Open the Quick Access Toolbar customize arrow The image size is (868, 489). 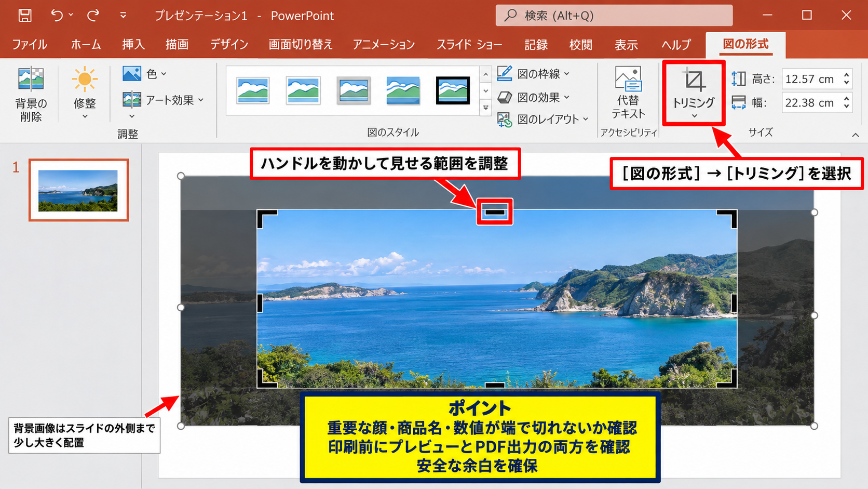tap(123, 16)
